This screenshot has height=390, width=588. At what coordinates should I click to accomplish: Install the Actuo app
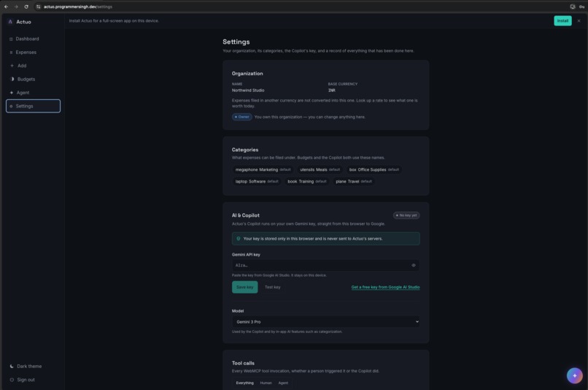[x=562, y=20]
